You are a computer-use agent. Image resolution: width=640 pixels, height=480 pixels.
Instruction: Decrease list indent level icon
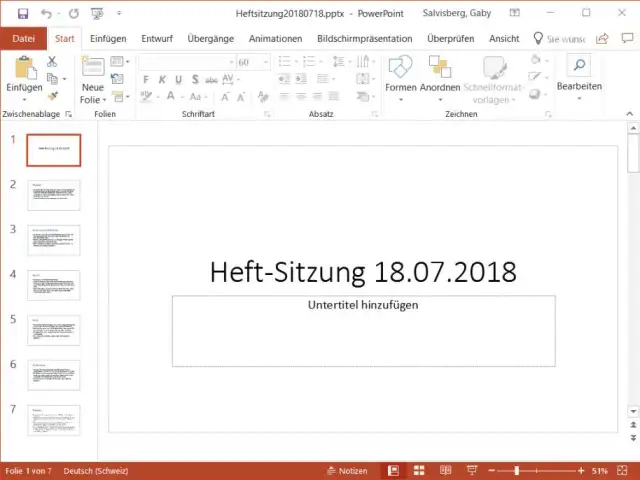tap(284, 78)
